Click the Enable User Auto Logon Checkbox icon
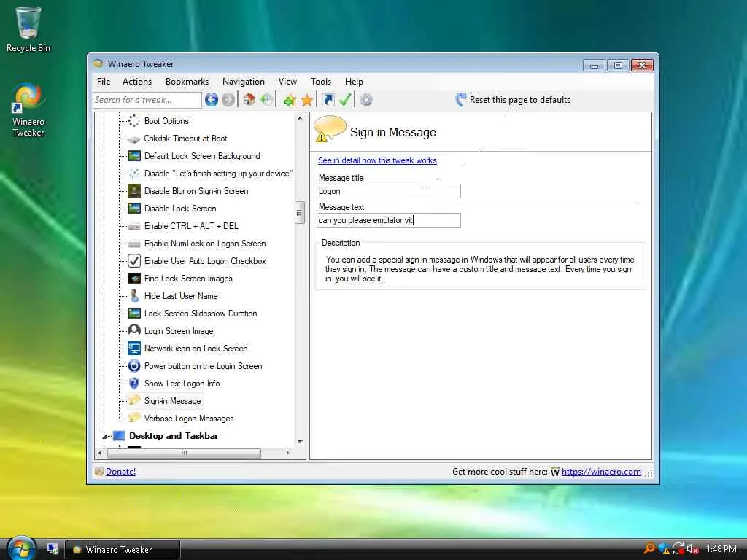The height and width of the screenshot is (560, 747). (134, 260)
